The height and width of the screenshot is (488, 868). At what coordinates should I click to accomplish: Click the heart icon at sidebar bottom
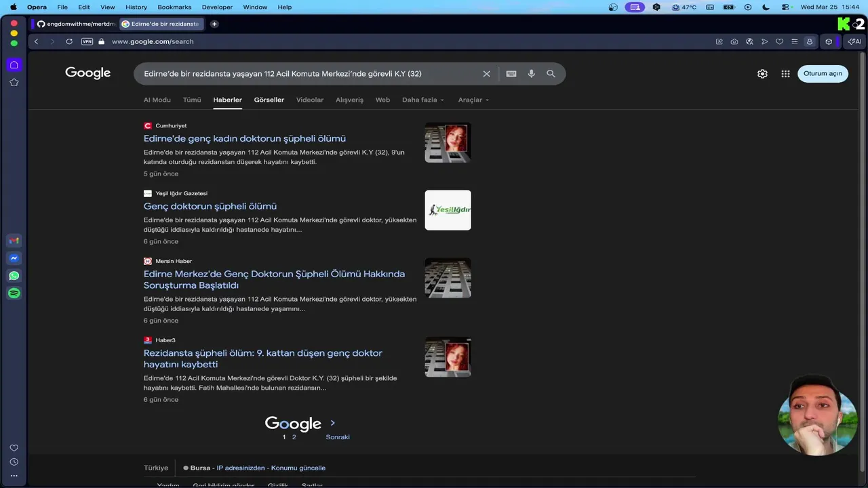coord(14,448)
